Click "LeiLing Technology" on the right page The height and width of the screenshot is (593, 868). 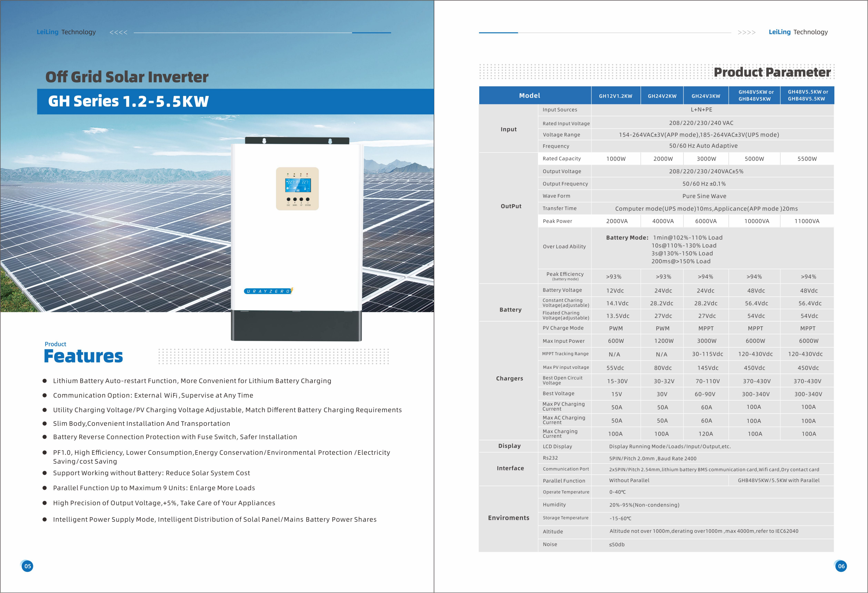tap(798, 32)
